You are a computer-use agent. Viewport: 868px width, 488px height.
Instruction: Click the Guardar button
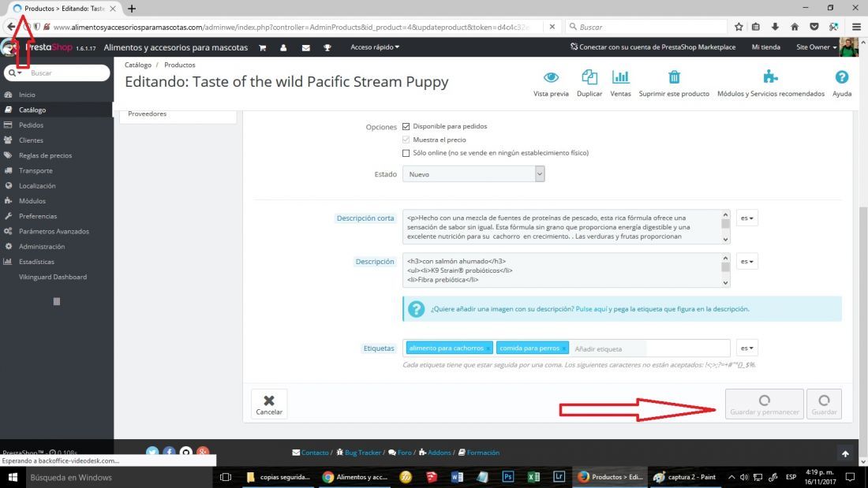tap(825, 404)
